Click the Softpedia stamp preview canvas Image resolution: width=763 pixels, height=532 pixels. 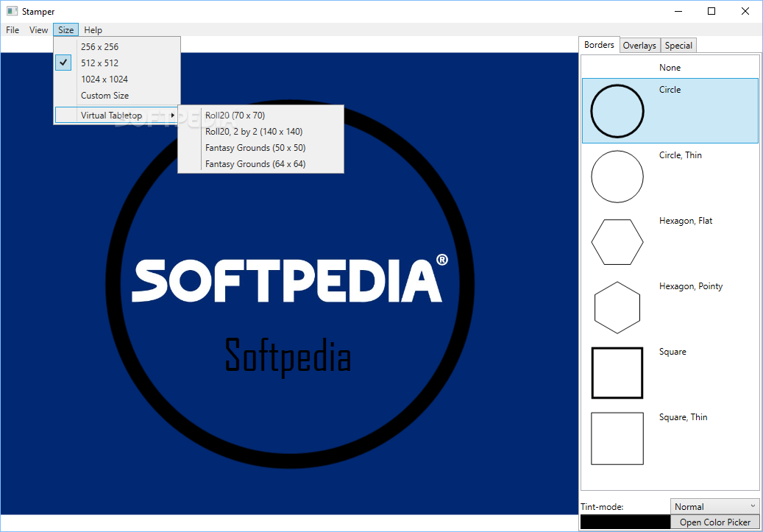click(290, 283)
